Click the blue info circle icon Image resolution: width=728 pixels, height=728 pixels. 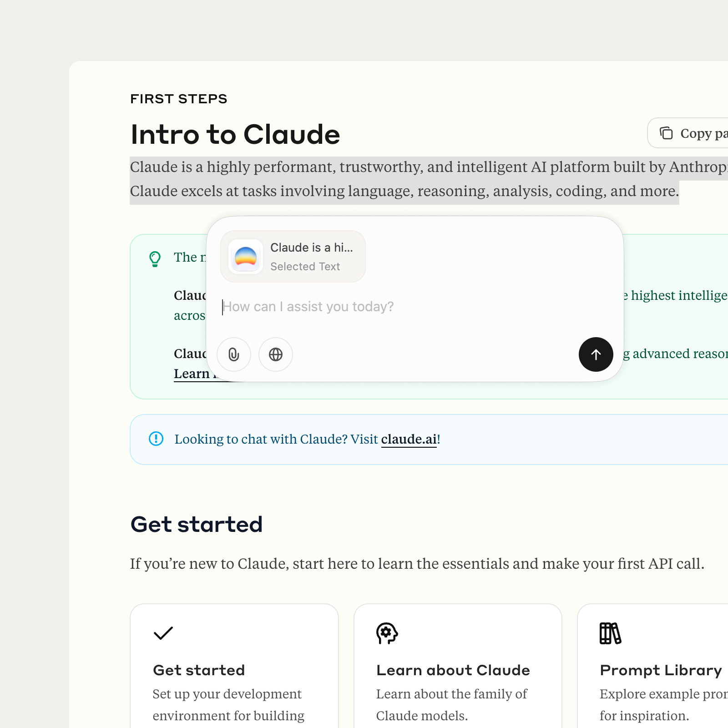tap(156, 439)
